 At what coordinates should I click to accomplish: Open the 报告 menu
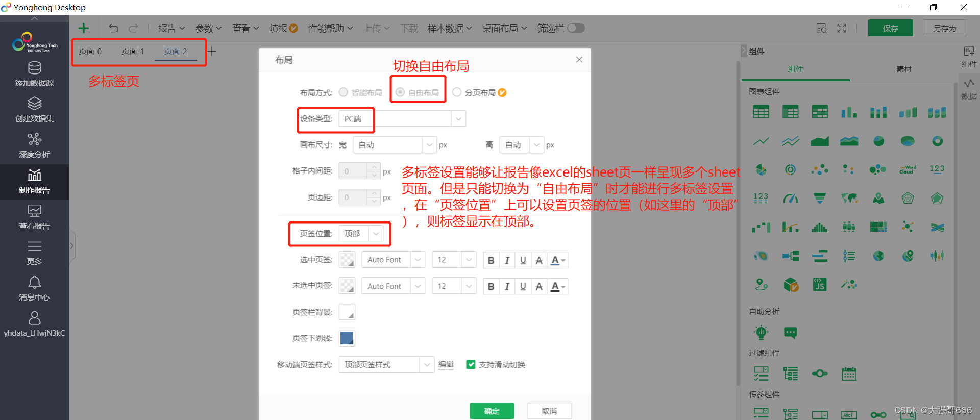click(x=171, y=29)
